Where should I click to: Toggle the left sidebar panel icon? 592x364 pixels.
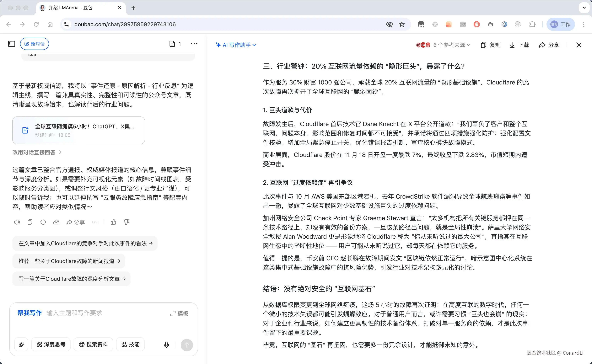coord(11,44)
